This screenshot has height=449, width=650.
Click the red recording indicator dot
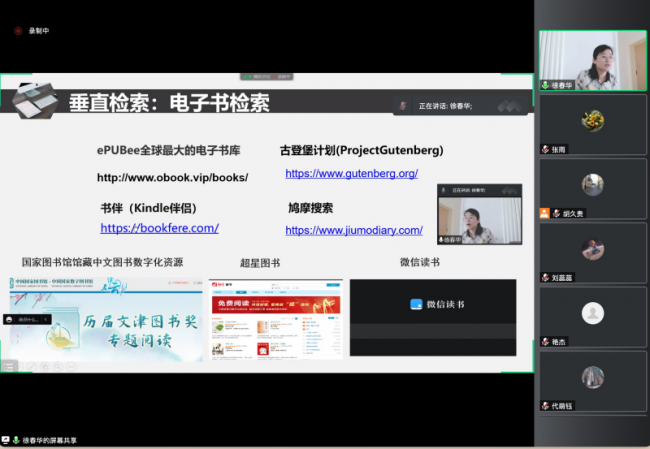18,31
